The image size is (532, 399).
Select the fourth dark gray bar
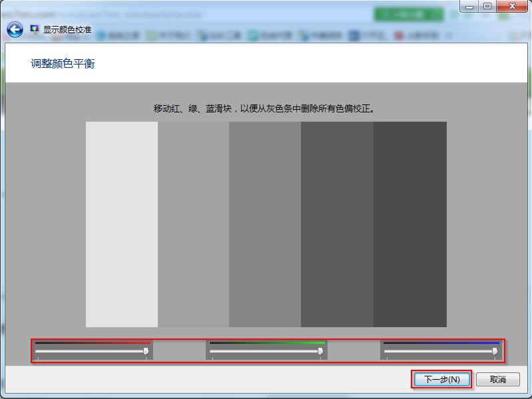(x=337, y=224)
